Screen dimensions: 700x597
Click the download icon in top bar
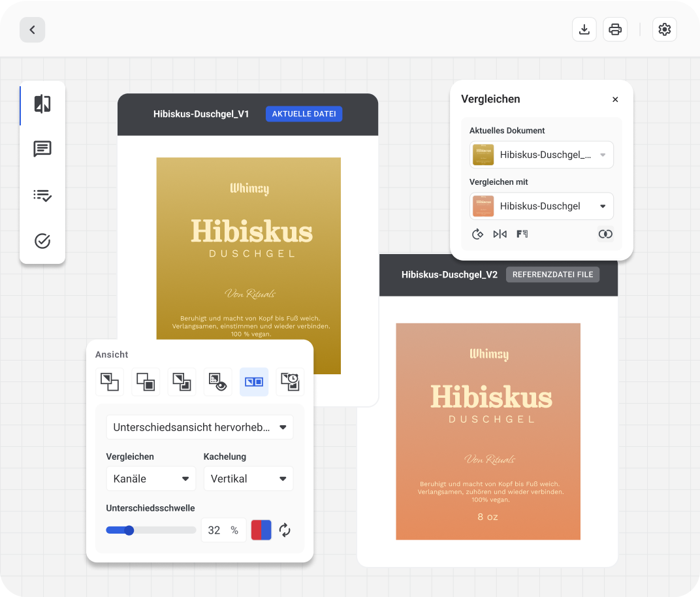point(584,29)
